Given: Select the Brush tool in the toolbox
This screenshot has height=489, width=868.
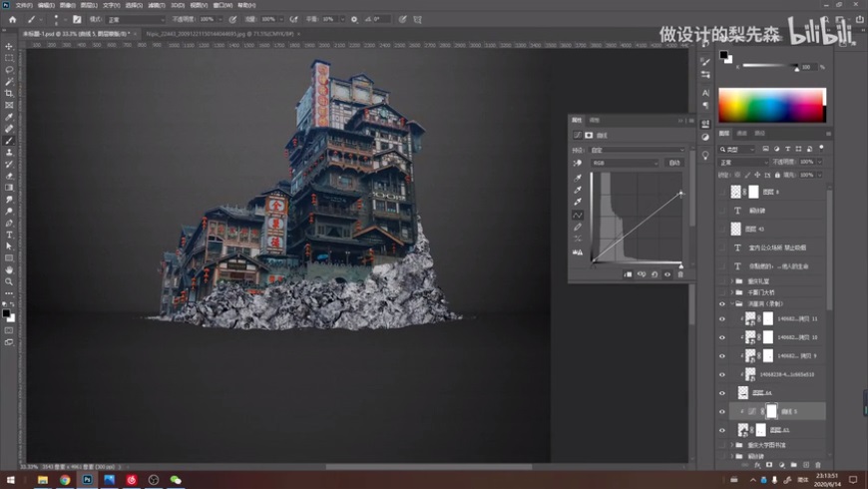Looking at the screenshot, I should pyautogui.click(x=9, y=141).
